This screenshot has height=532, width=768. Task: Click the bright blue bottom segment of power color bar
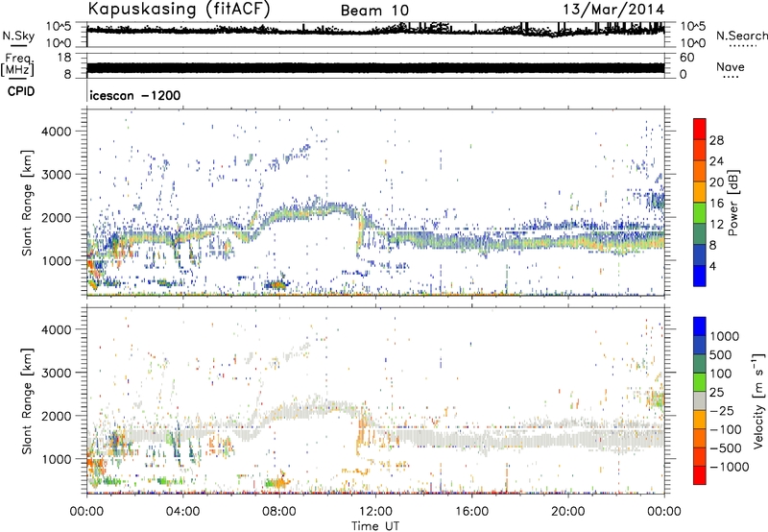pyautogui.click(x=700, y=276)
